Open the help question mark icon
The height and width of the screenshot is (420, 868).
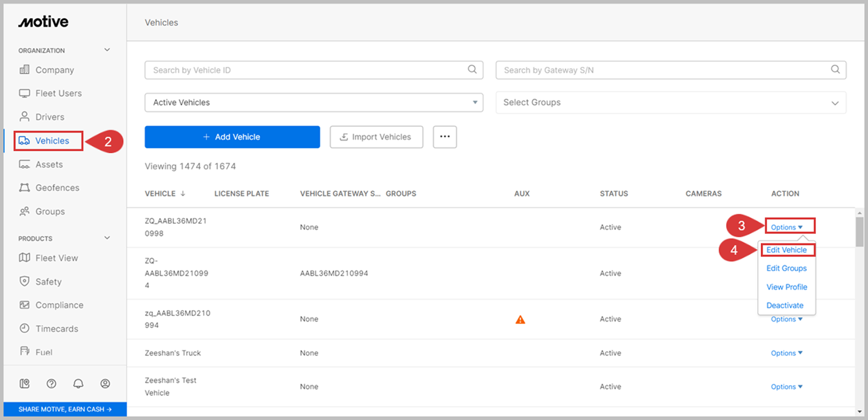pos(52,384)
